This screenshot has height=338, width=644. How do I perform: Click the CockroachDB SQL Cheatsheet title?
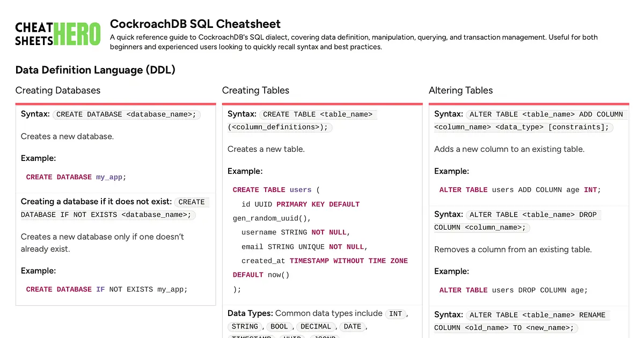(195, 24)
